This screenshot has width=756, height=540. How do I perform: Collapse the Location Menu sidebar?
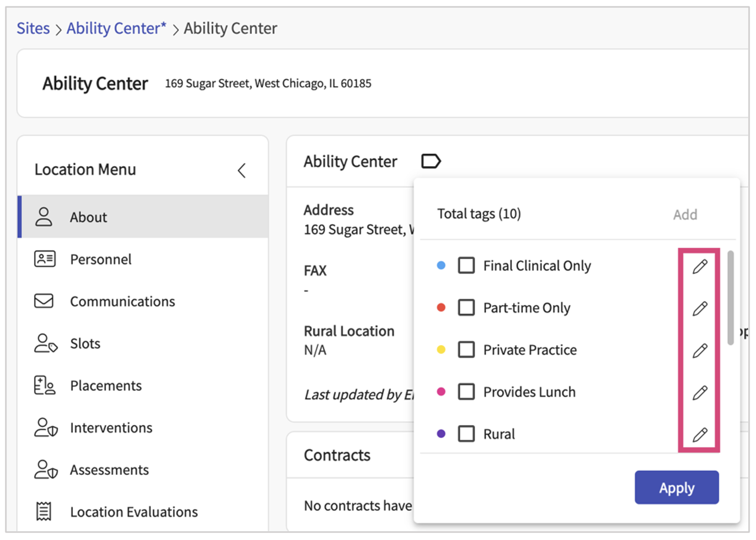(241, 170)
